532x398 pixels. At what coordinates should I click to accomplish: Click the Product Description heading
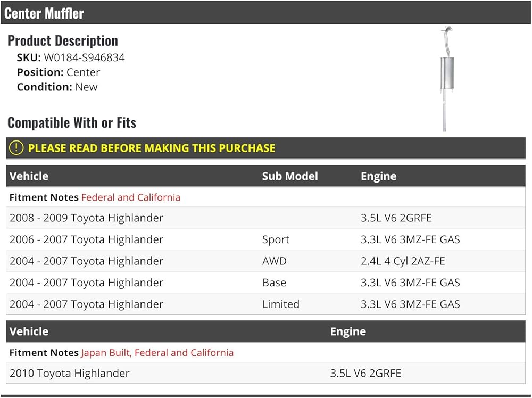click(x=63, y=41)
